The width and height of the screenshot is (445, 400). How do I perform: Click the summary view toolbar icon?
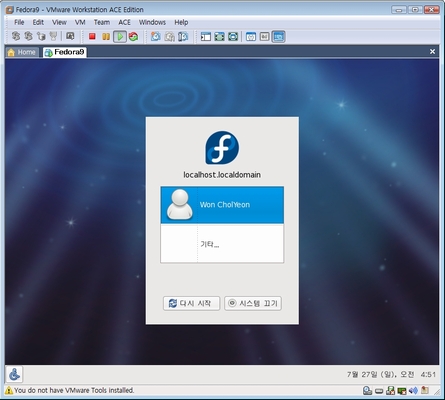(251, 37)
